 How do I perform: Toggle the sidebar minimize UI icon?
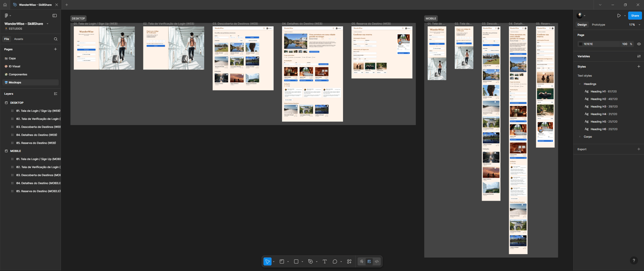55,15
